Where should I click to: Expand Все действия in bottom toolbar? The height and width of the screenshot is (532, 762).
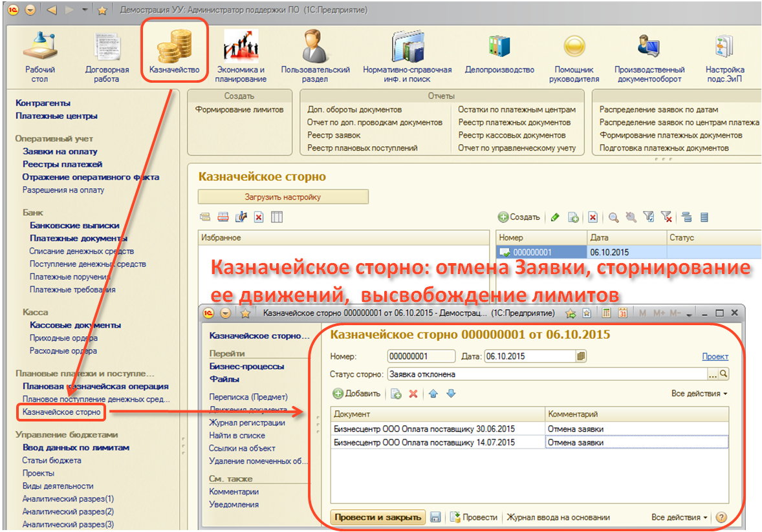[679, 517]
